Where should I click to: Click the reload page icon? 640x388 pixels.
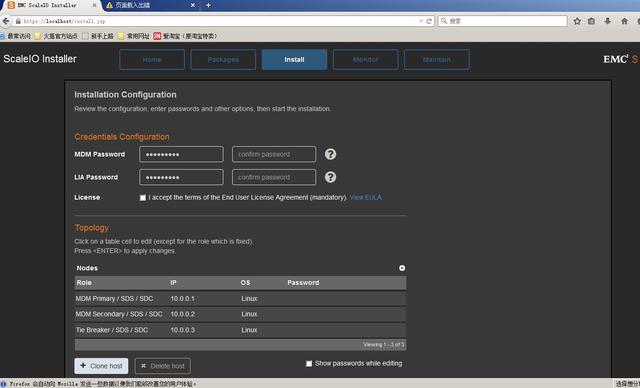(x=429, y=21)
